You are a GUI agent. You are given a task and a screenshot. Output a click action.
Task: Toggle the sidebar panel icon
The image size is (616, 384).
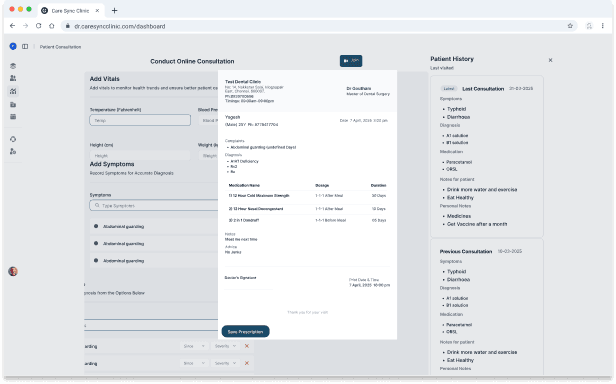(x=25, y=46)
